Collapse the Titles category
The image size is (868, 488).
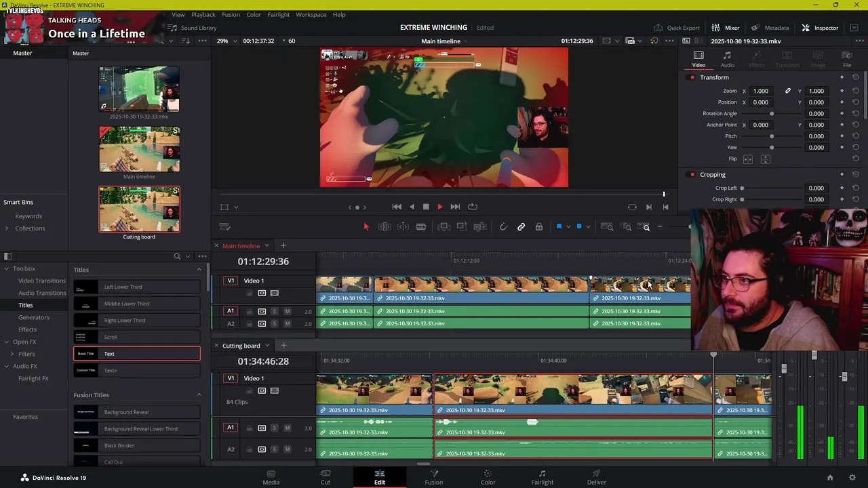coord(199,270)
